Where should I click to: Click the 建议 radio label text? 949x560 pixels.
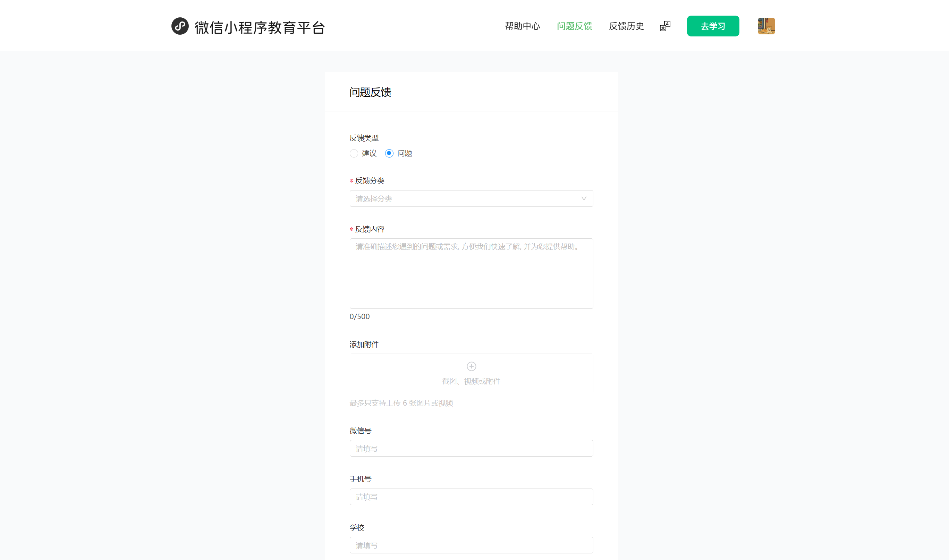click(368, 153)
